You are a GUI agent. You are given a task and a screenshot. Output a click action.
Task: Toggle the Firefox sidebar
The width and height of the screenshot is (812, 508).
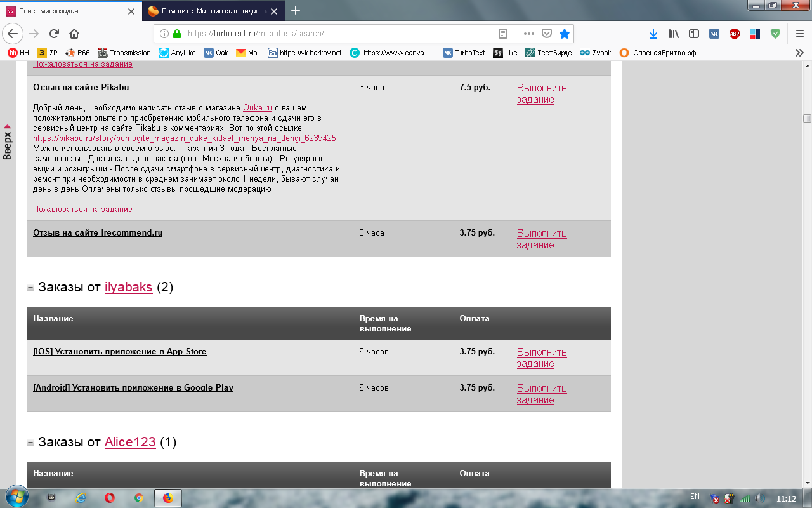[x=694, y=34]
